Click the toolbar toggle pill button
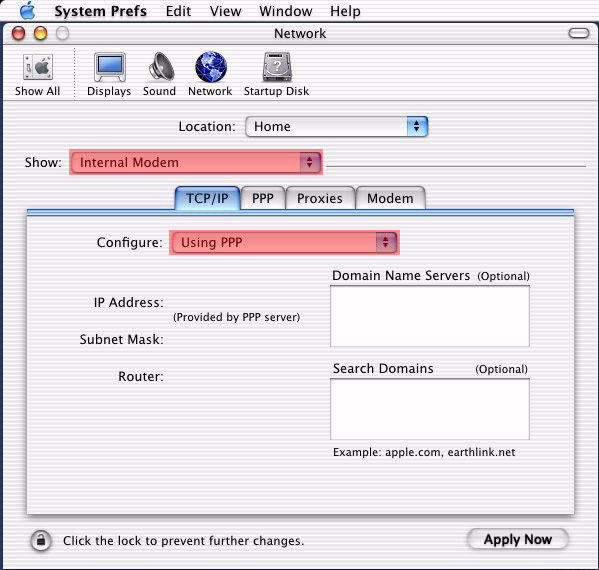The image size is (599, 570). tap(579, 33)
